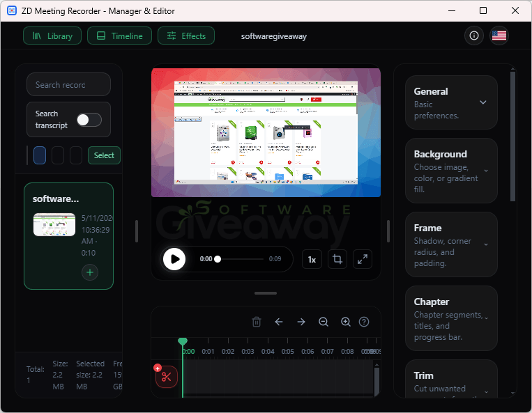Click the 0:09 duration label

tap(275, 259)
